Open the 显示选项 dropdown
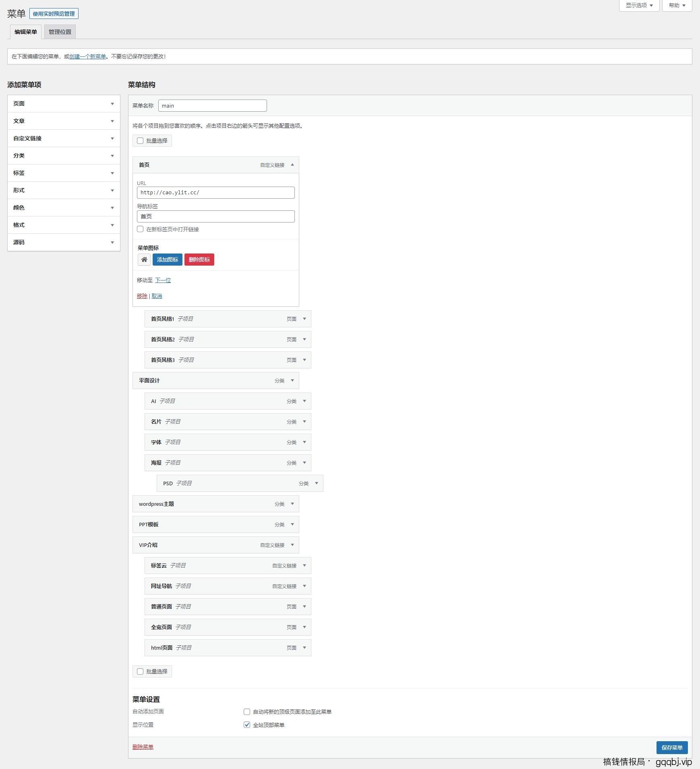Viewport: 700px width, 769px height. (639, 5)
